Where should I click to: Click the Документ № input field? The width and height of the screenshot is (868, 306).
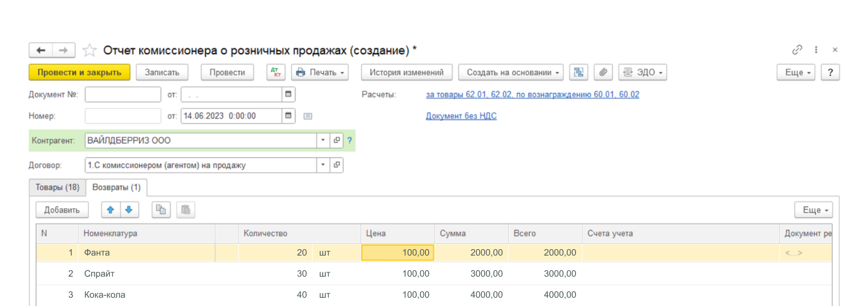click(x=123, y=95)
